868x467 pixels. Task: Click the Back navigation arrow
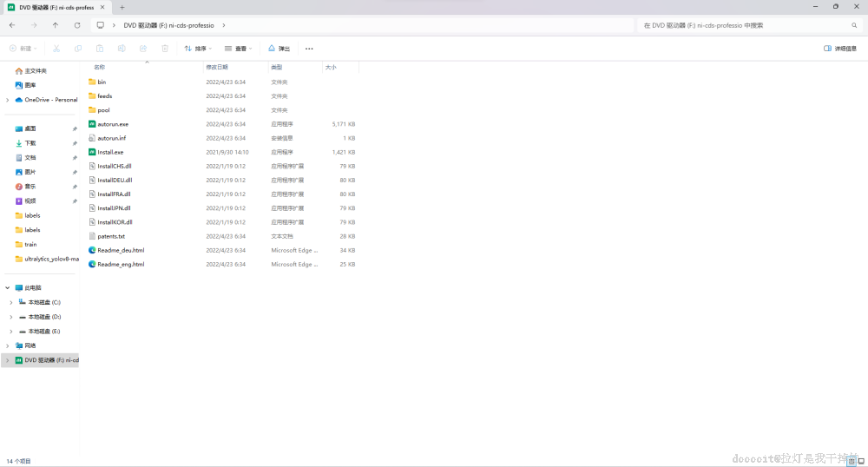(x=12, y=25)
